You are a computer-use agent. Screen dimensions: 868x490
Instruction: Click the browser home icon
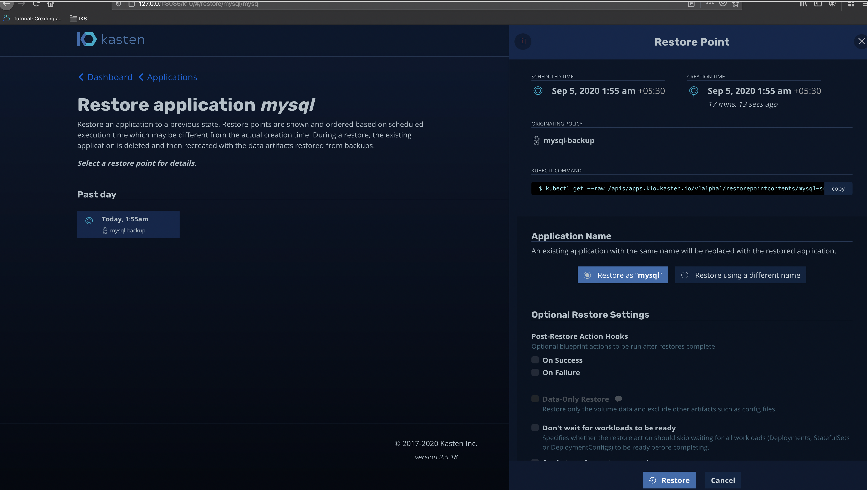click(x=50, y=4)
